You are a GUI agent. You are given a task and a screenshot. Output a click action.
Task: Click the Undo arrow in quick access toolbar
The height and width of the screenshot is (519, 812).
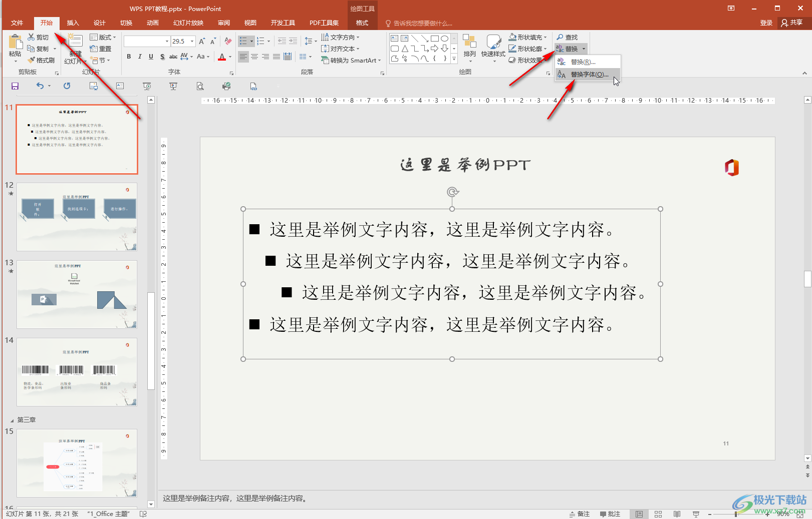click(x=40, y=86)
